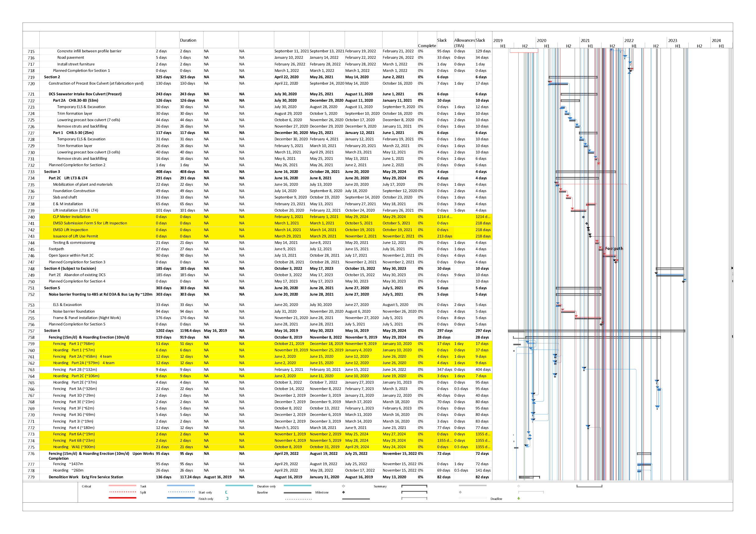Select the 'Foundation Construction' task
The width and height of the screenshot is (756, 534).
point(74,191)
